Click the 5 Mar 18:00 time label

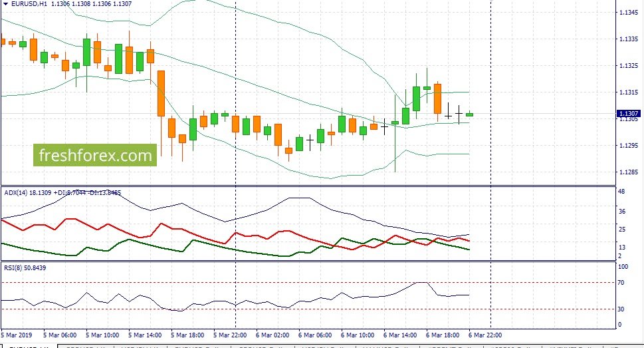187,335
